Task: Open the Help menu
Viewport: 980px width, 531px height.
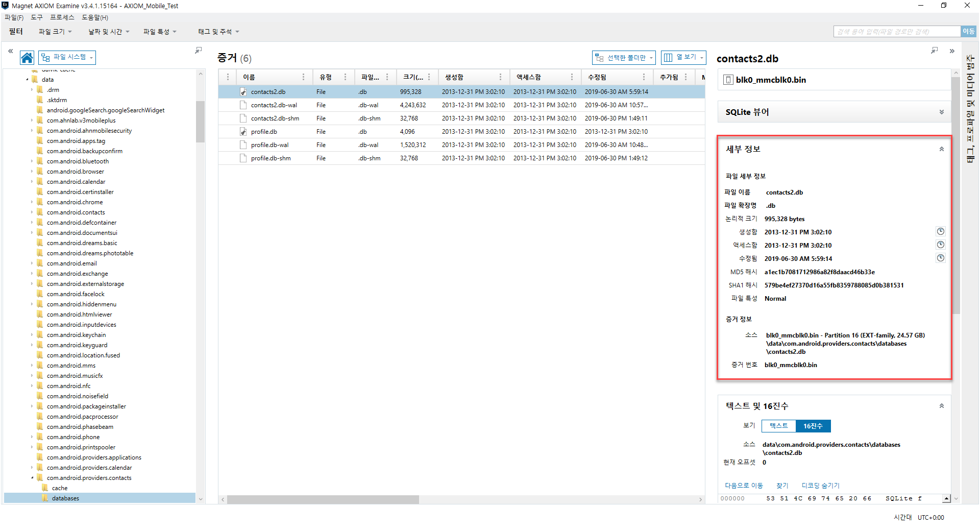Action: (95, 17)
